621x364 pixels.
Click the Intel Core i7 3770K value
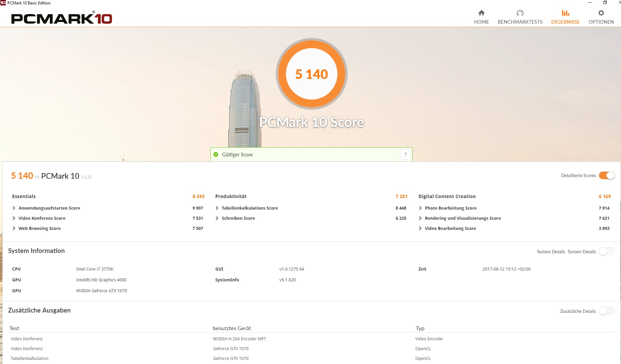coord(95,269)
